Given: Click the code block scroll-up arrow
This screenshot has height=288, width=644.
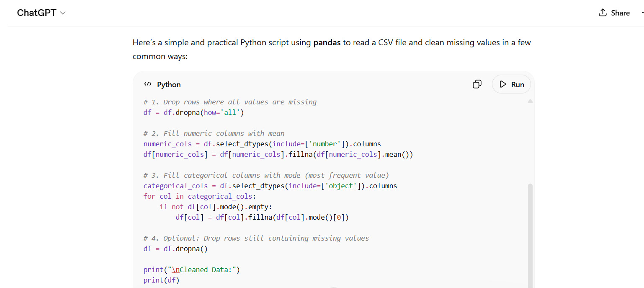Looking at the screenshot, I should [530, 101].
